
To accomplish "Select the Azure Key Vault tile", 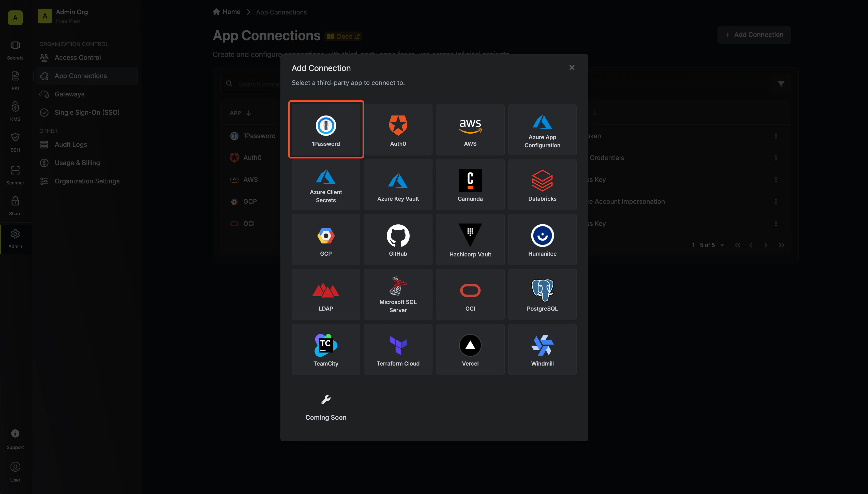I will click(398, 184).
